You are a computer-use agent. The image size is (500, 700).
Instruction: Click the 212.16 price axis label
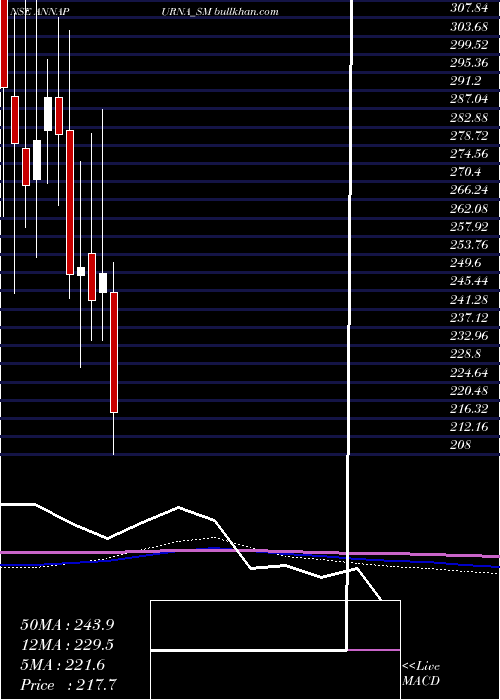(469, 427)
